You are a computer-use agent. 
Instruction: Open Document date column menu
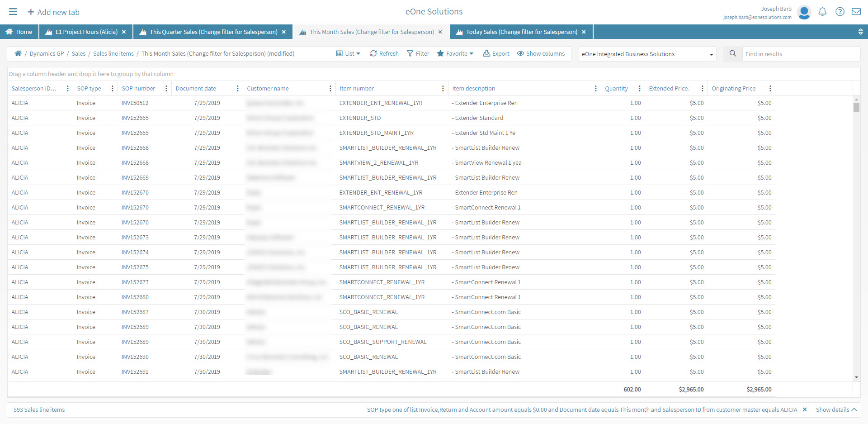click(238, 89)
